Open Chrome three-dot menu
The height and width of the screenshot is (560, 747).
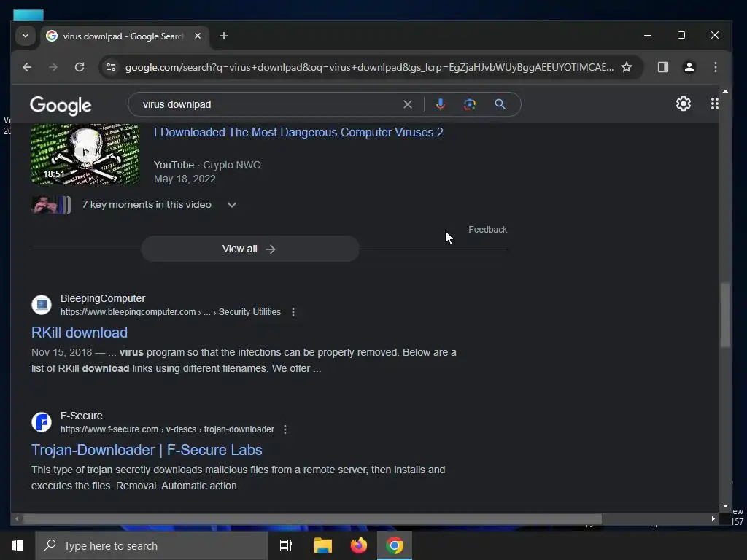(715, 67)
